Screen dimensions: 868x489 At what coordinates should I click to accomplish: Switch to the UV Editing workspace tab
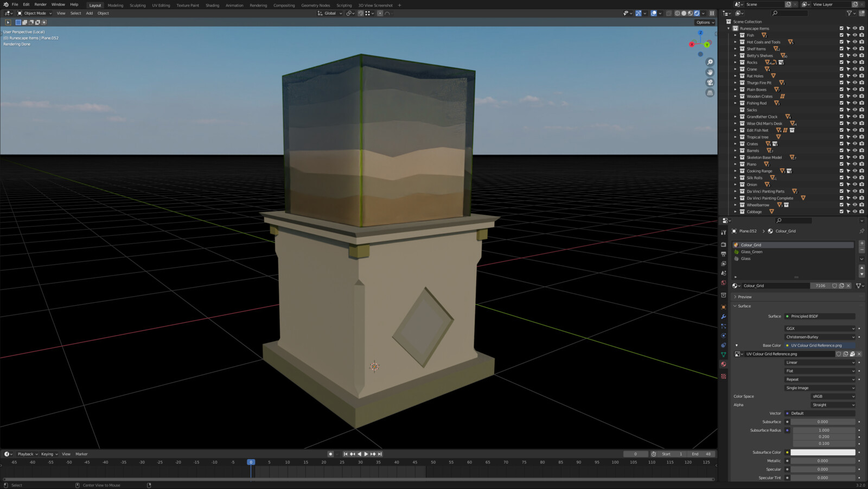click(161, 5)
